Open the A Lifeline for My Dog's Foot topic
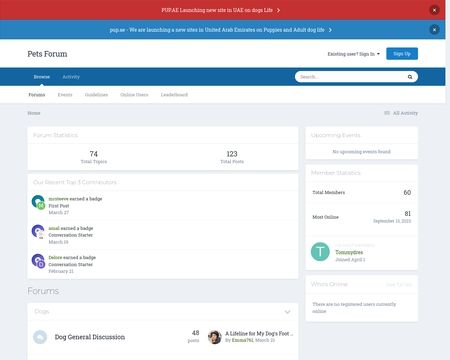450x360 pixels. (x=259, y=334)
